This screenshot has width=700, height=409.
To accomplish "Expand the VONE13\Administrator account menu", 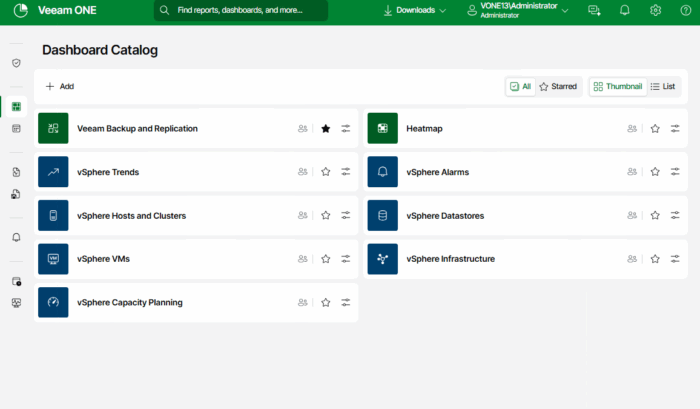I will click(x=517, y=10).
